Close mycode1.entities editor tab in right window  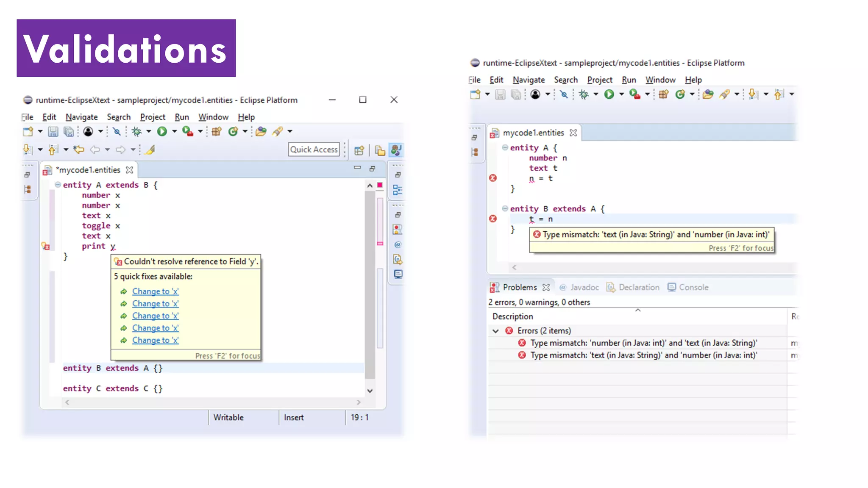(x=573, y=133)
